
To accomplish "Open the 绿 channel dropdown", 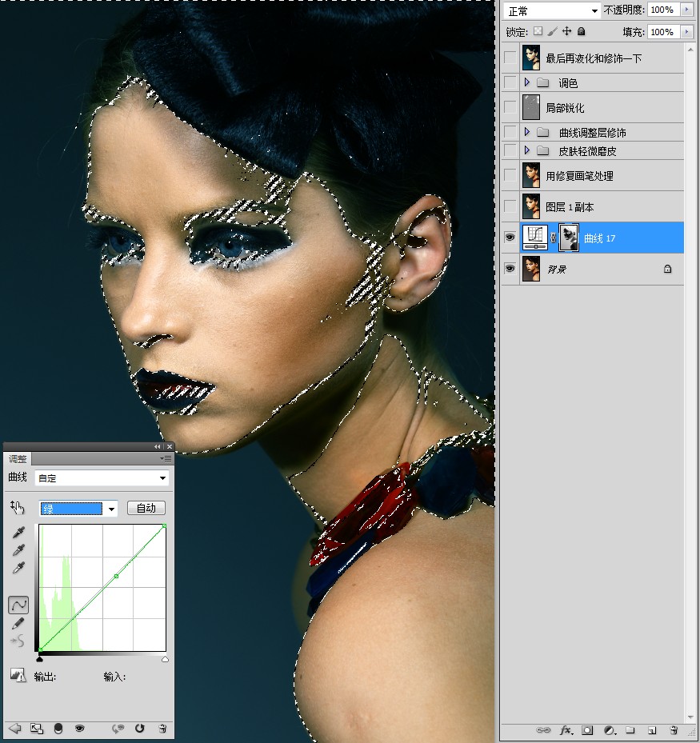I will pos(78,509).
